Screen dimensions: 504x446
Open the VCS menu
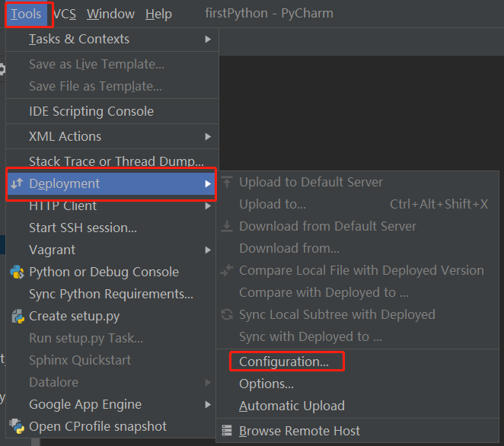pyautogui.click(x=65, y=14)
